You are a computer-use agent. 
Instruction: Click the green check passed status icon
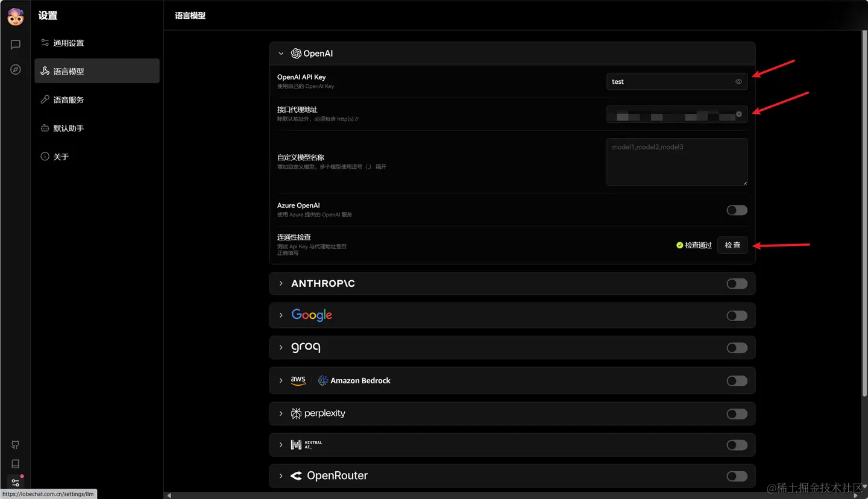(x=680, y=245)
